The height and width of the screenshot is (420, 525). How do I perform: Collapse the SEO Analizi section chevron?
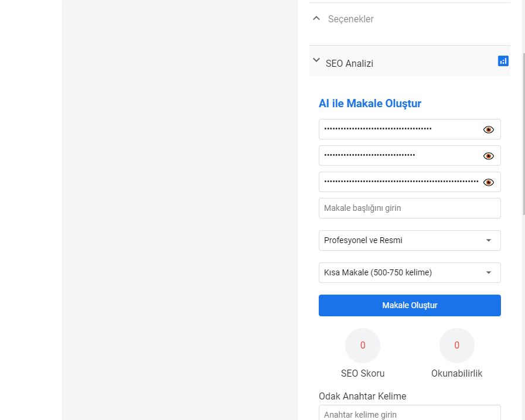(316, 60)
